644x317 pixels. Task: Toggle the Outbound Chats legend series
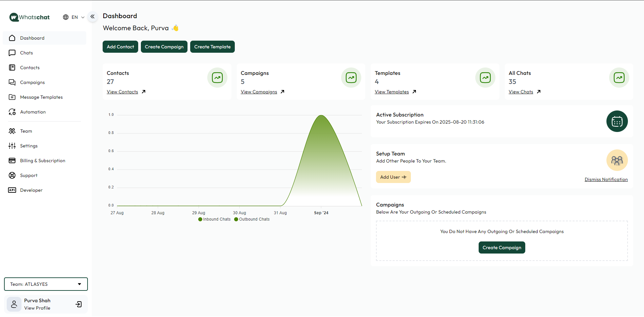(x=252, y=219)
